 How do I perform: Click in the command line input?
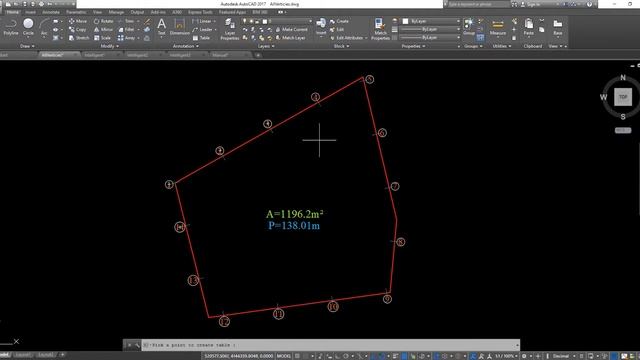(x=331, y=345)
